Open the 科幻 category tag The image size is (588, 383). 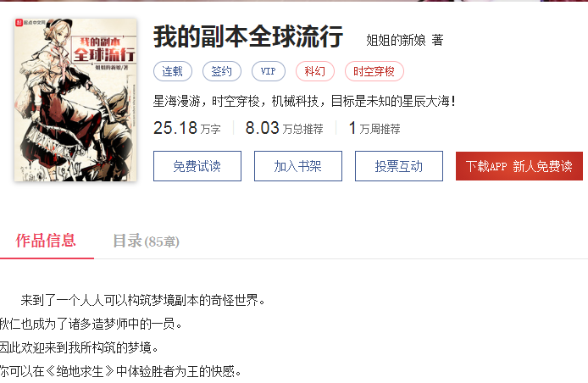[x=315, y=71]
